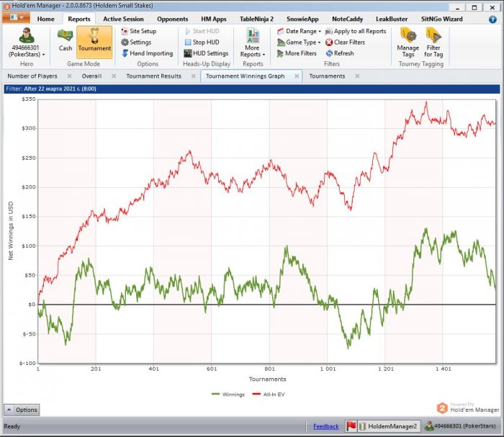504x437 pixels.
Task: Click the Powered by Hold'em Manager logo
Action: tap(468, 407)
